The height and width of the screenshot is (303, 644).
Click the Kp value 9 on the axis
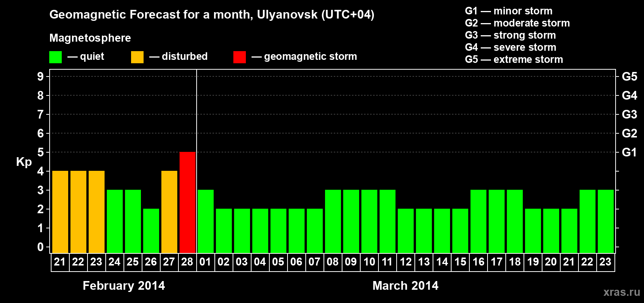pos(41,77)
